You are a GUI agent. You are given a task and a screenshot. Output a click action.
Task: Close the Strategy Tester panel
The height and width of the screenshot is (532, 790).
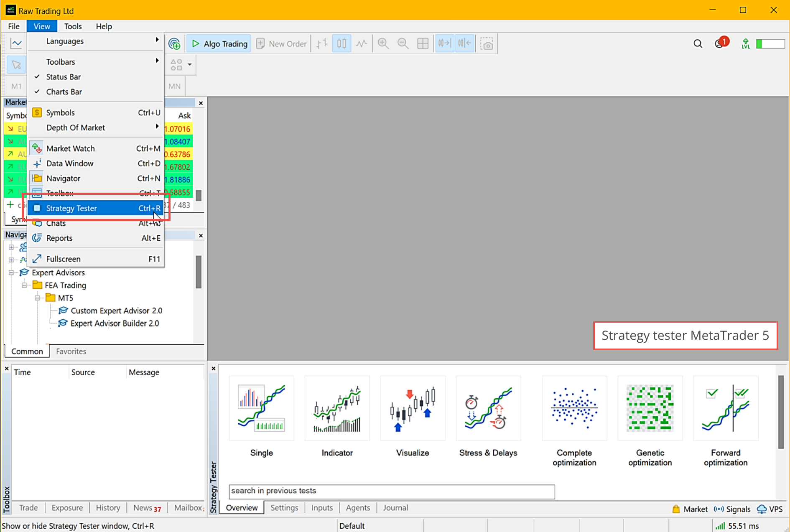[x=214, y=369]
